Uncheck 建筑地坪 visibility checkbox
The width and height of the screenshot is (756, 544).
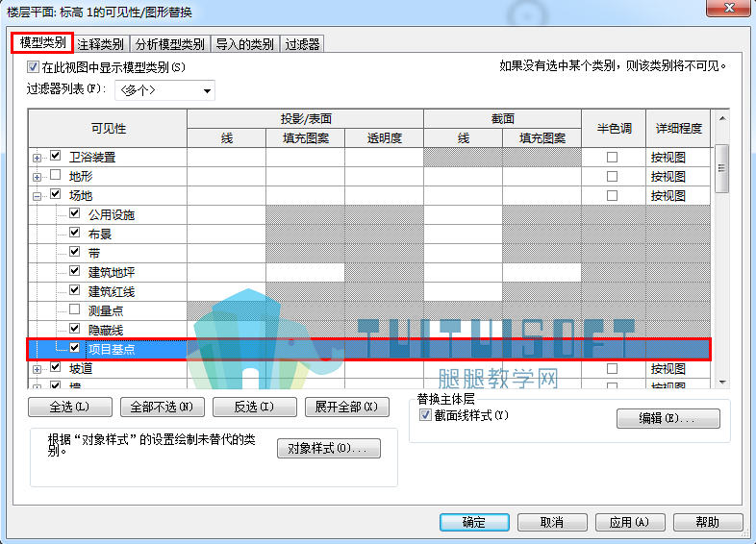[74, 271]
